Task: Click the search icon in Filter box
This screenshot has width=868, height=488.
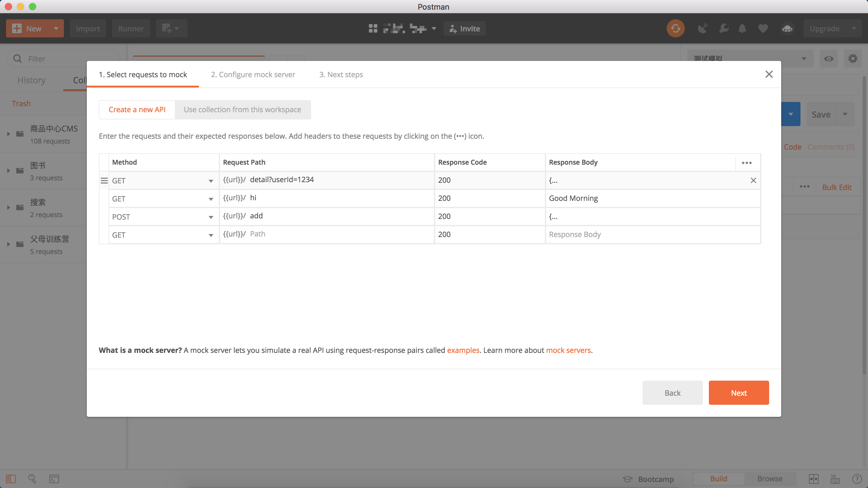Action: click(x=17, y=59)
